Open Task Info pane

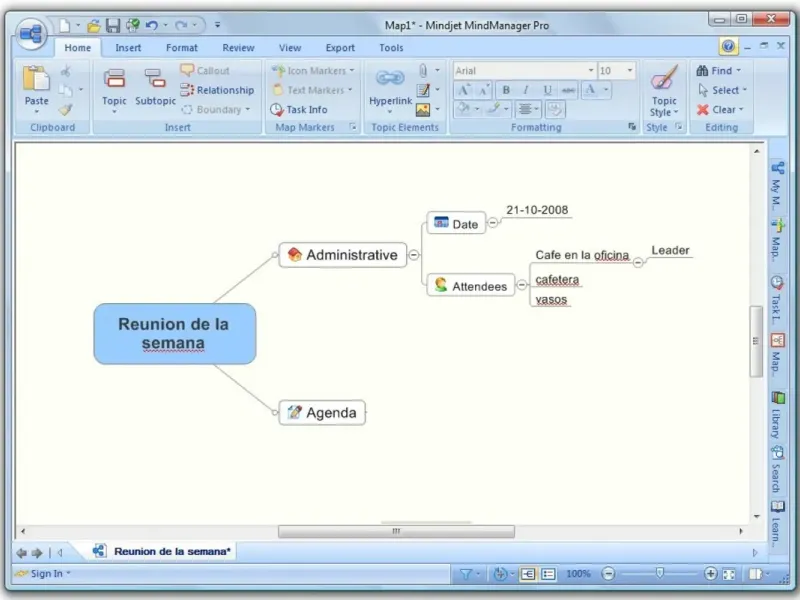[x=299, y=109]
